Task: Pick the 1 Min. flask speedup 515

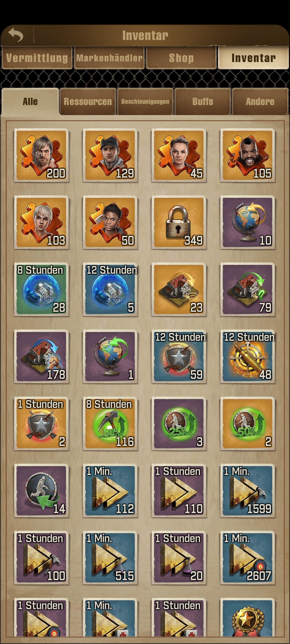Action: pos(110,558)
